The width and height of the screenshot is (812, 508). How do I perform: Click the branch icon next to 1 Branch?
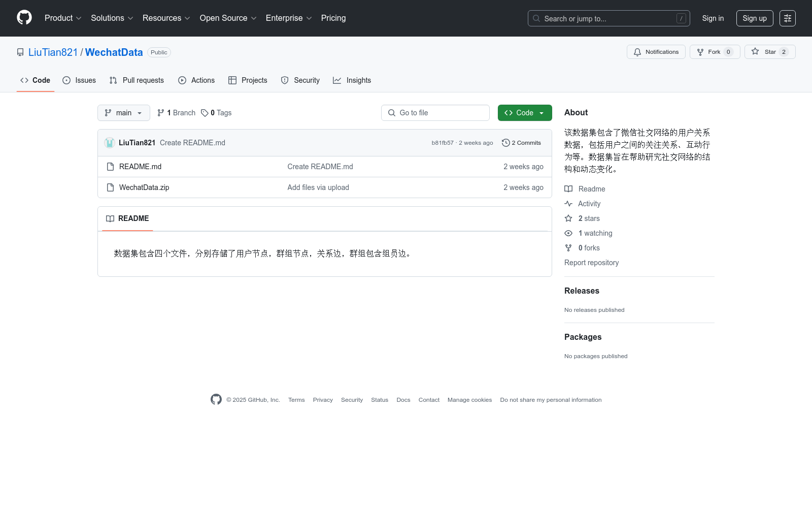[x=161, y=113]
